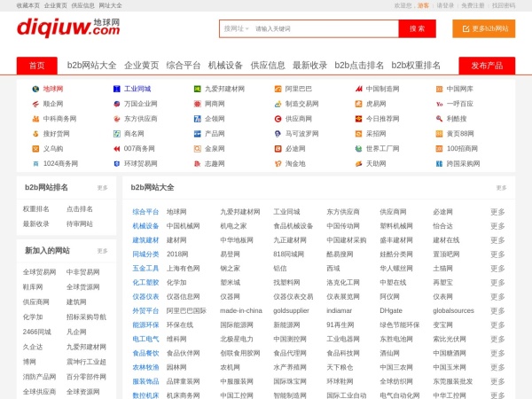Click the 请登录 link
The image size is (532, 399).
point(445,5)
